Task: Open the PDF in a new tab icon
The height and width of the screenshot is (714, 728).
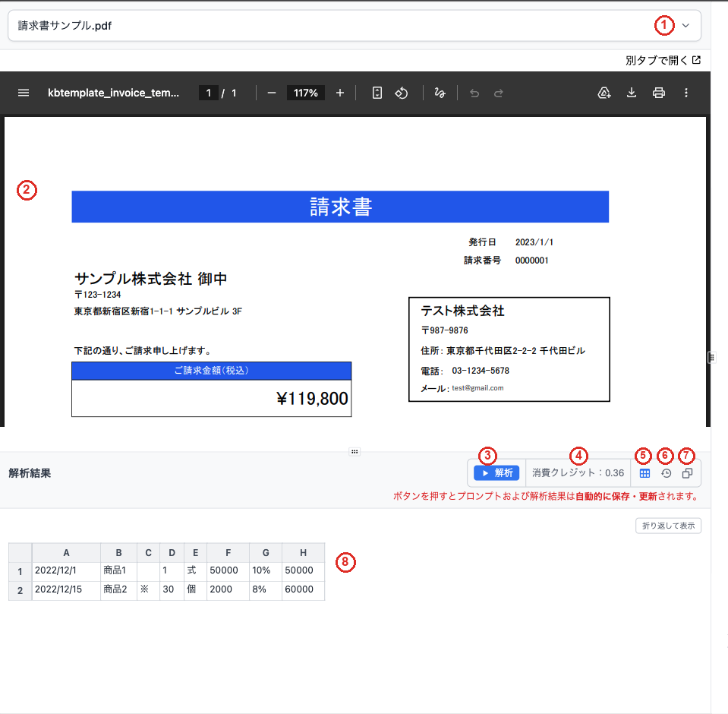Action: coord(696,60)
